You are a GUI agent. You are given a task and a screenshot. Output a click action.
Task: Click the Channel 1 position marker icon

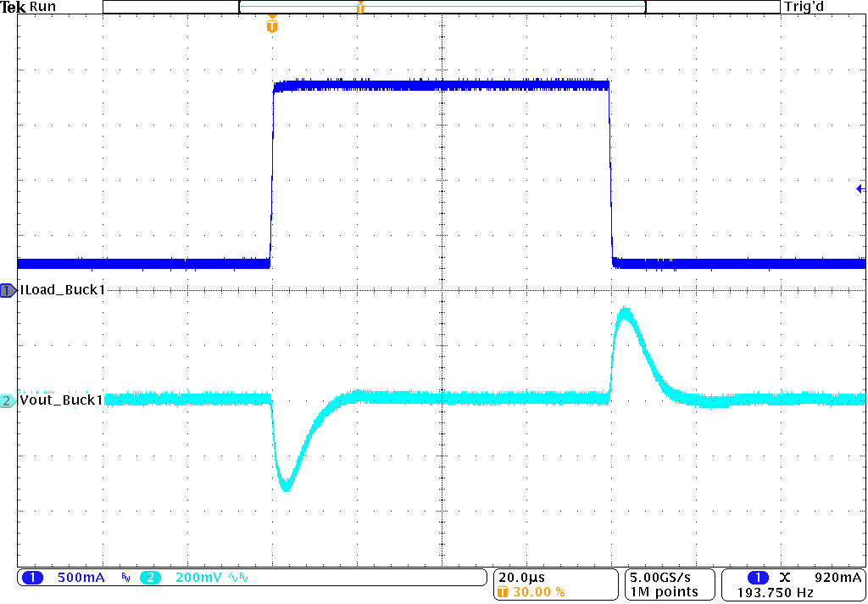6,289
